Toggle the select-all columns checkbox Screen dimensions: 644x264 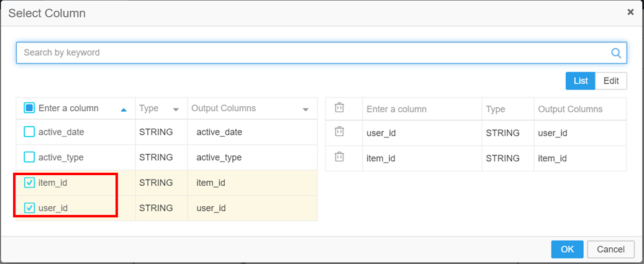pyautogui.click(x=29, y=108)
